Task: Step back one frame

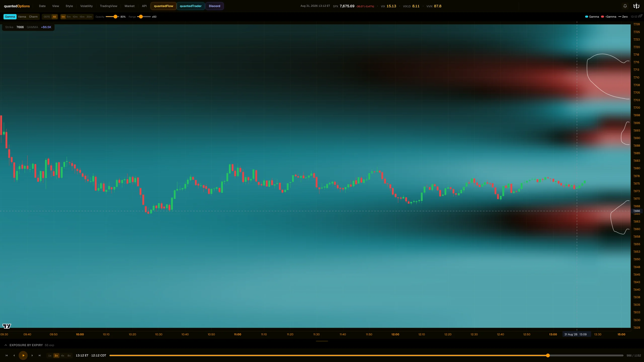Action: point(14,355)
